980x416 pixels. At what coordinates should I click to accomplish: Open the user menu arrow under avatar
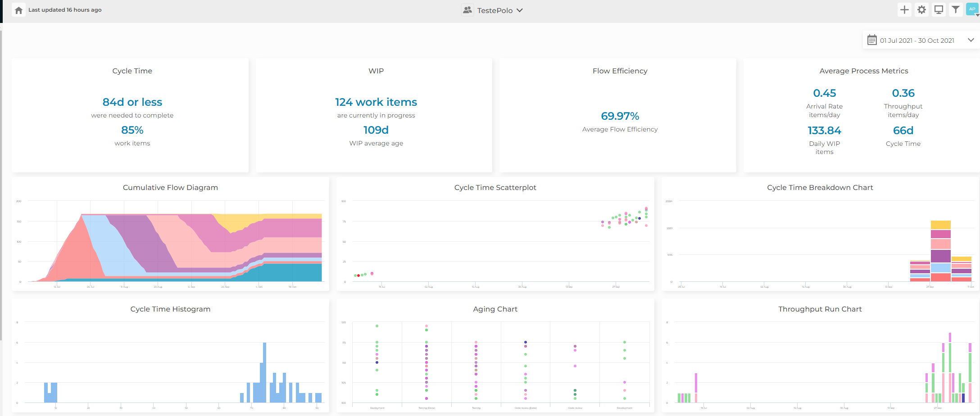point(977,15)
